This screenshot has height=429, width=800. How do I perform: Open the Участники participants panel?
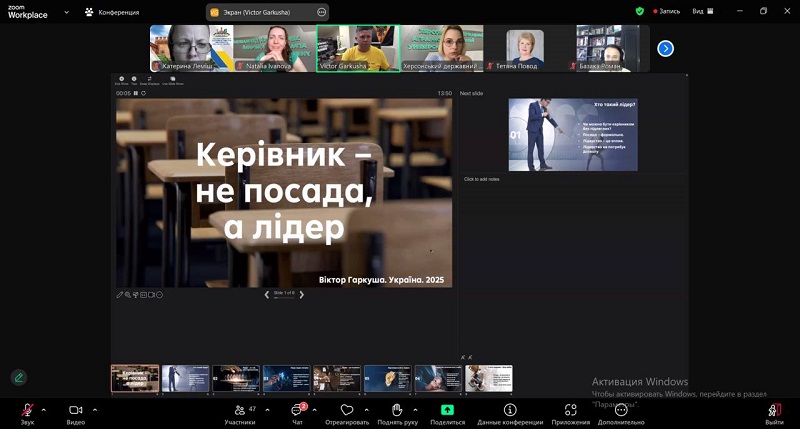click(239, 410)
